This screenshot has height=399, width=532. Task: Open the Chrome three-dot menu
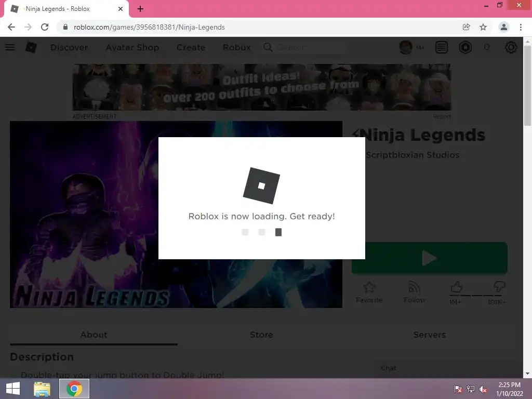tap(521, 27)
